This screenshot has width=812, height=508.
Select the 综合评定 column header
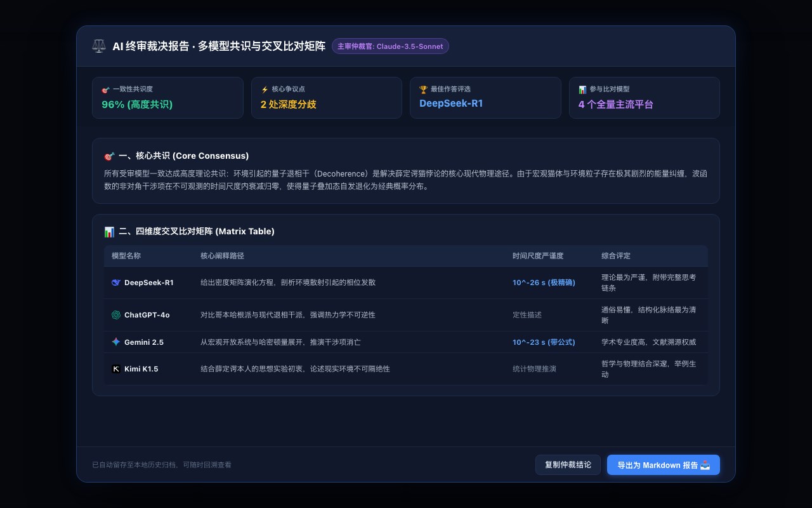tap(616, 256)
